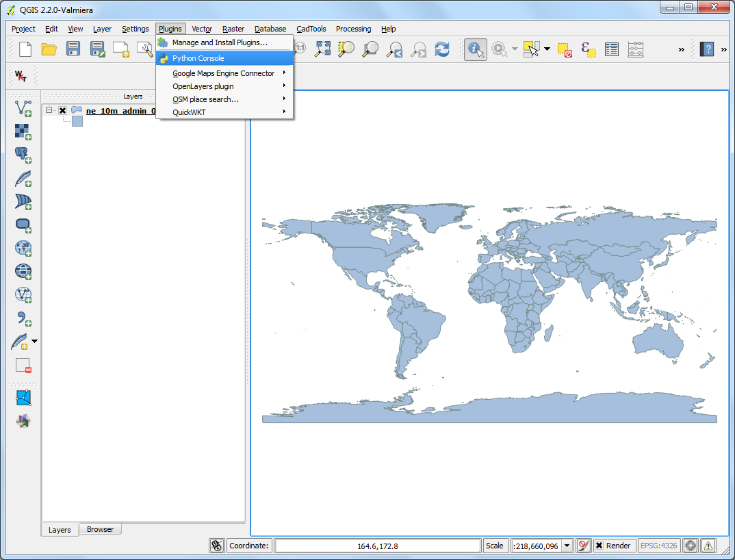Screen dimensions: 735x560
Task: Click the QuickWKT toolbar icon
Action: (21, 76)
